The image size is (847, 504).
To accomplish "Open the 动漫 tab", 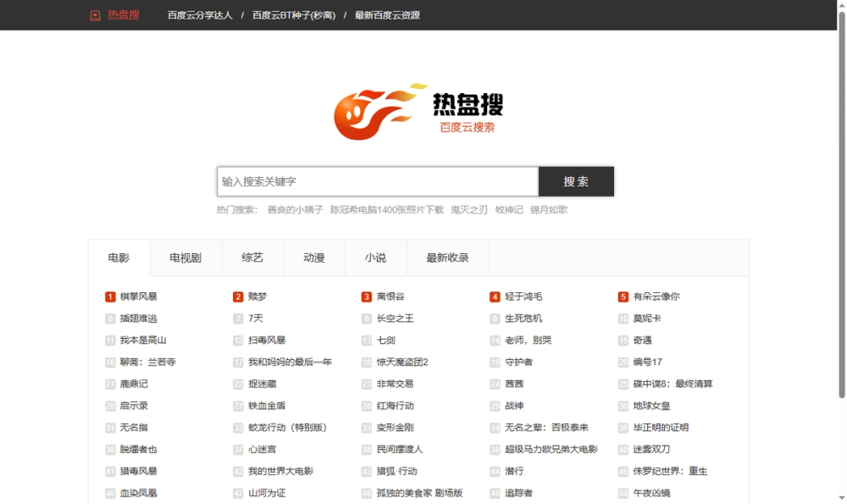I will 314,258.
